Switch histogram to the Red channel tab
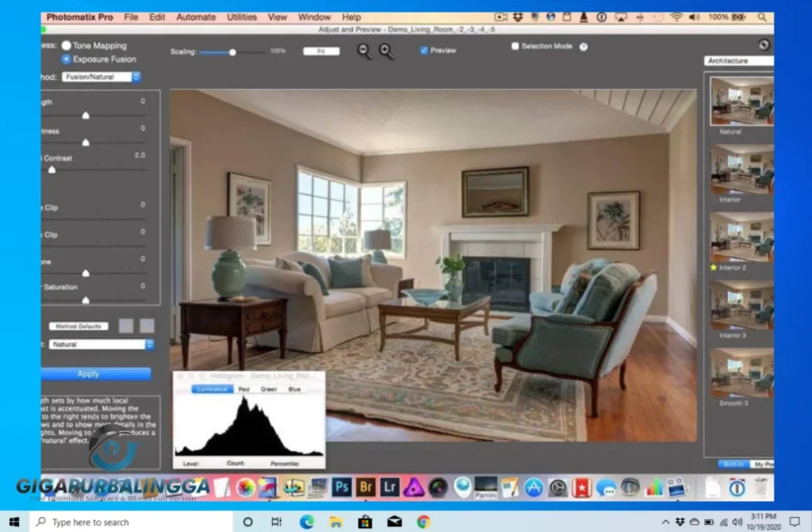 tap(244, 388)
